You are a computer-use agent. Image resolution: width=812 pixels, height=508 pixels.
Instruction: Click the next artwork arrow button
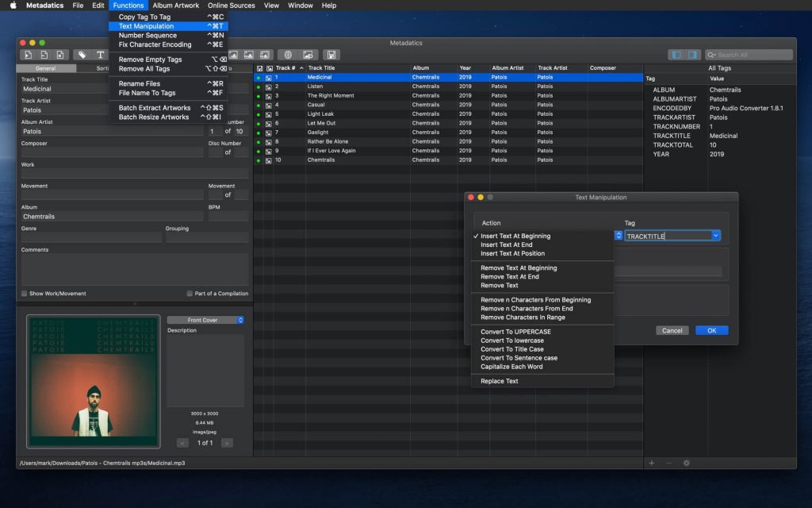227,443
